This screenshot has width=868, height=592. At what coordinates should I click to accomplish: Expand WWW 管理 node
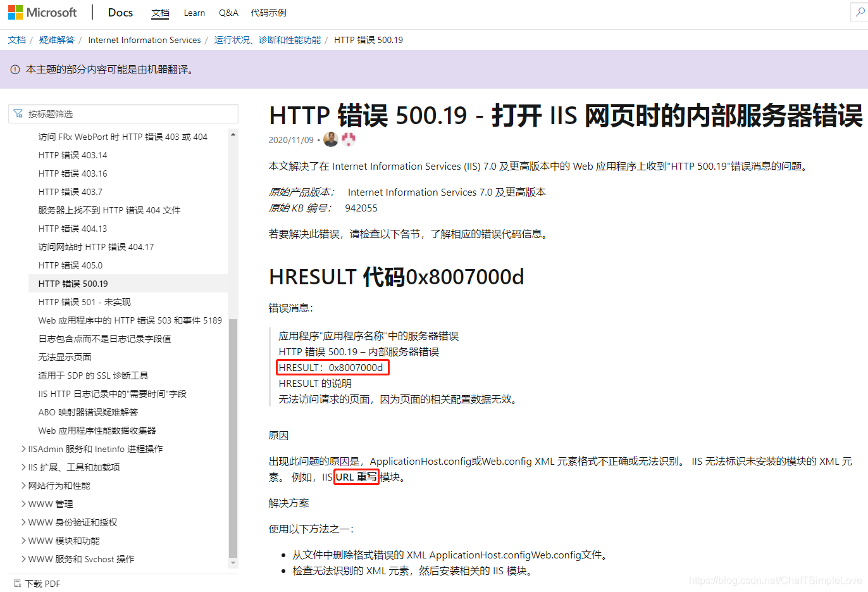23,504
